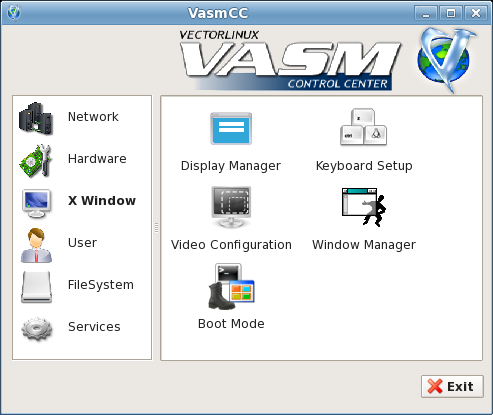Click the User avatar icon

coord(36,245)
